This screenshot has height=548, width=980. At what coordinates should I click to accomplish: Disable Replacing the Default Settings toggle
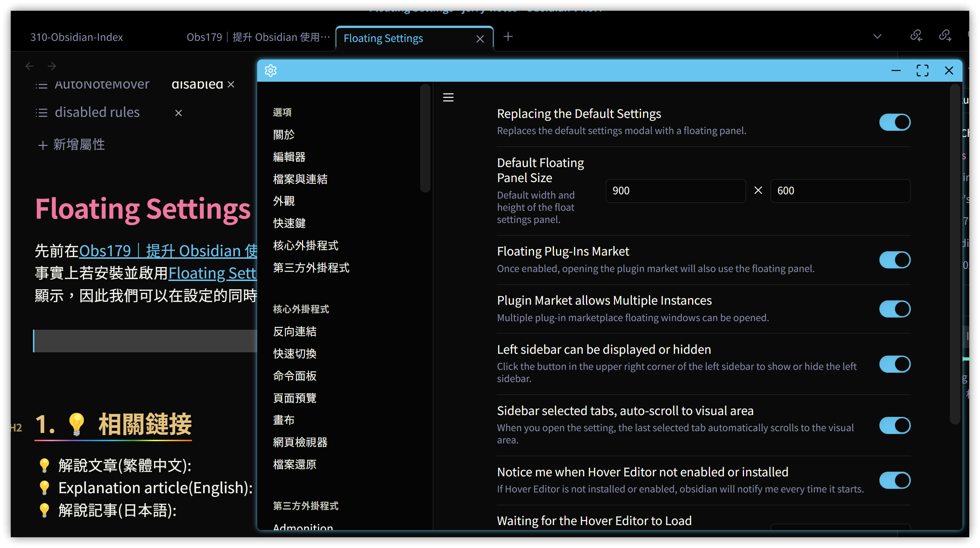click(894, 122)
